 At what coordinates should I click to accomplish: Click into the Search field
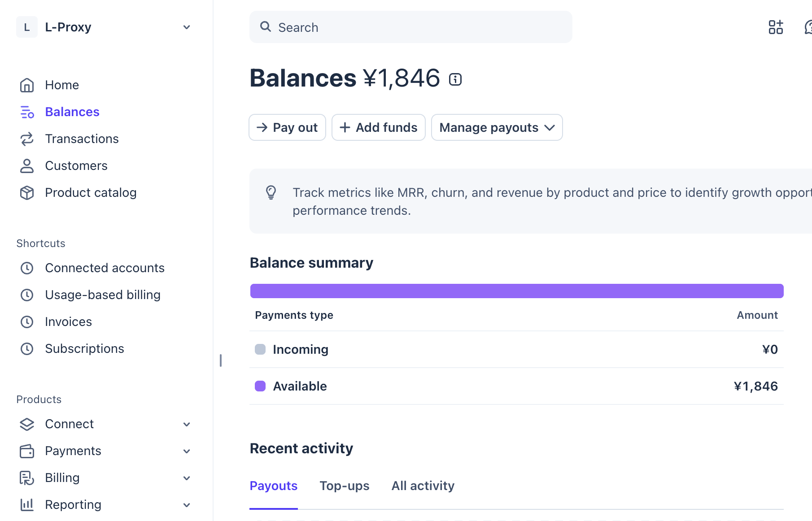(410, 27)
